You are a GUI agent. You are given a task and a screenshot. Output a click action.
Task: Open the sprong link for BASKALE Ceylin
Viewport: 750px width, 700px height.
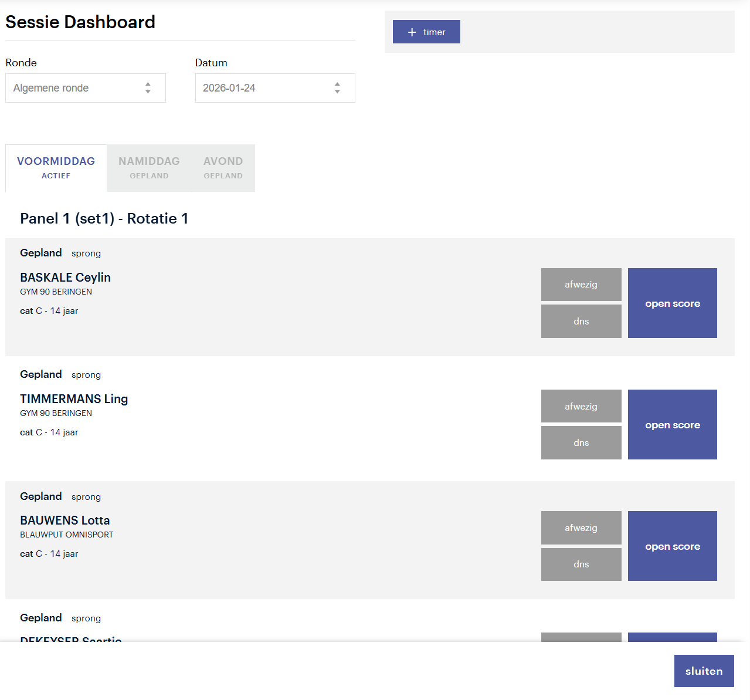tap(86, 253)
